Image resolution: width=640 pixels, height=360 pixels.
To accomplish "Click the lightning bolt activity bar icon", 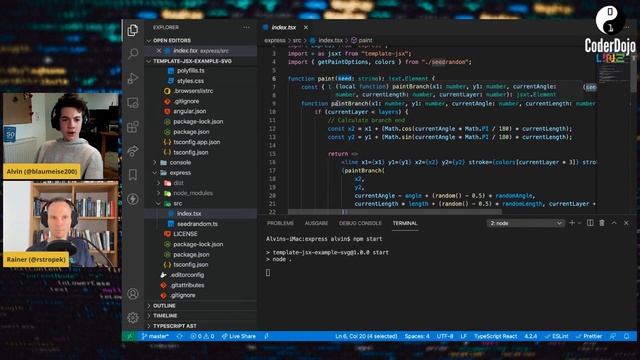I will [x=133, y=199].
